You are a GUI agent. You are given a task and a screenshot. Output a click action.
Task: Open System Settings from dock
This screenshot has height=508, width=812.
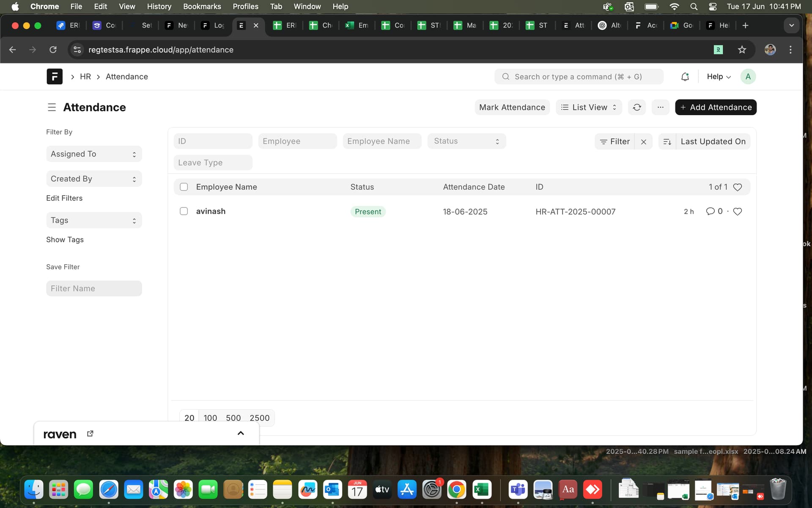click(x=432, y=490)
